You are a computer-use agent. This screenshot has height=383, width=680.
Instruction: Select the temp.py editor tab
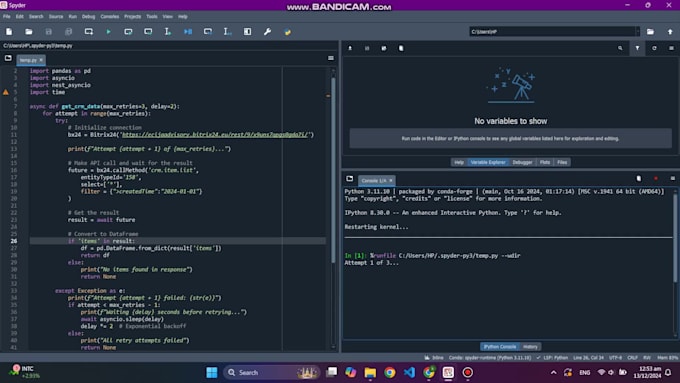28,60
